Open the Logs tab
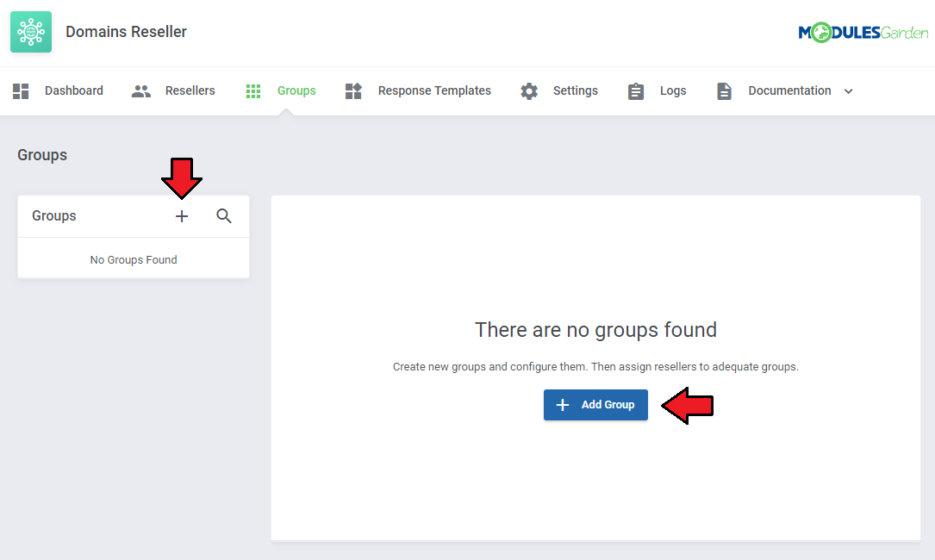 point(673,90)
